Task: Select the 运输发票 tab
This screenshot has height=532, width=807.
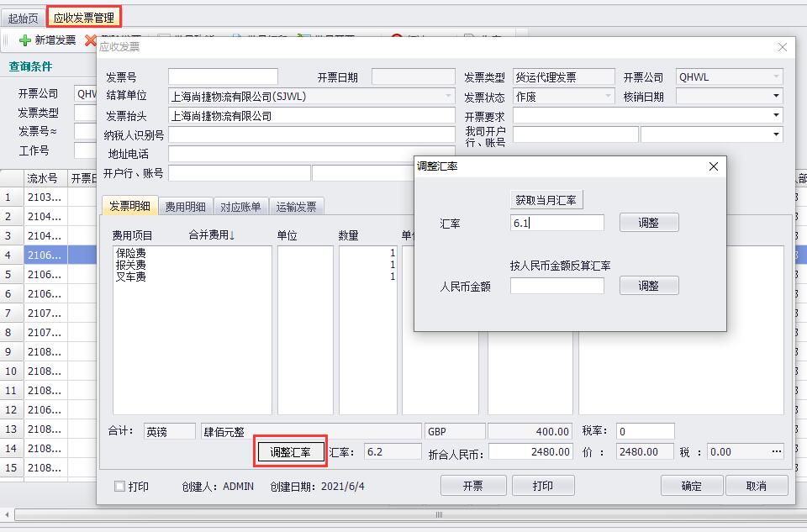Action: pyautogui.click(x=296, y=207)
